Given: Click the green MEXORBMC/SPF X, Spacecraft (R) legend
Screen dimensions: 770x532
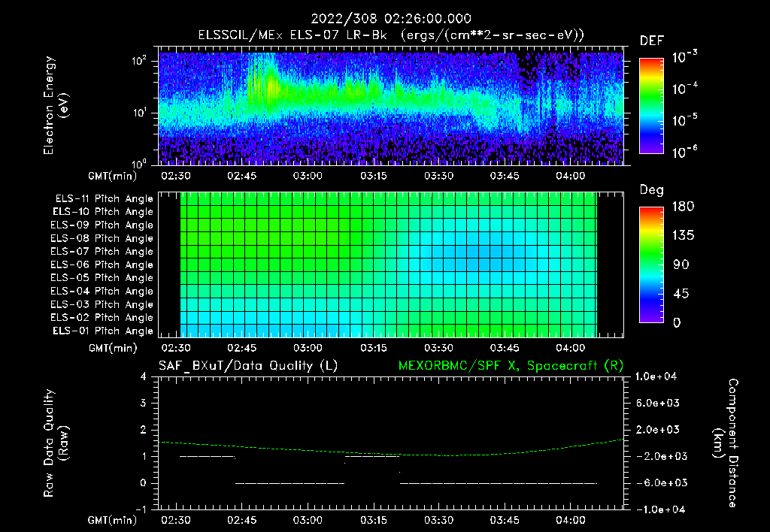Looking at the screenshot, I should 511,366.
